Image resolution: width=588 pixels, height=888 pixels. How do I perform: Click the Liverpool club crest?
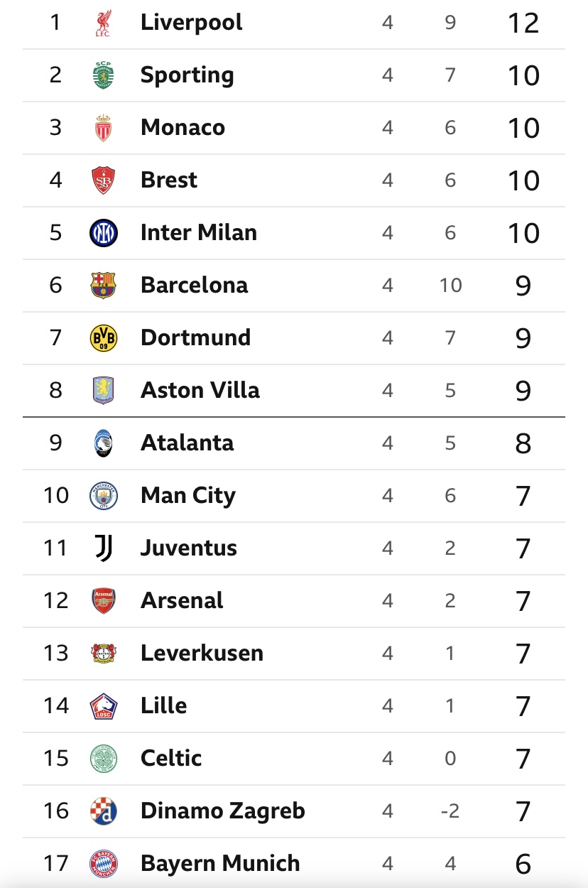104,23
